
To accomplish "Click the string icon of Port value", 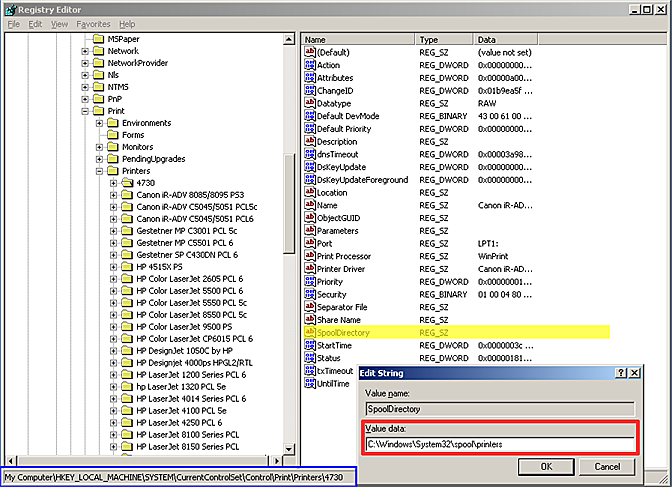I will click(310, 244).
